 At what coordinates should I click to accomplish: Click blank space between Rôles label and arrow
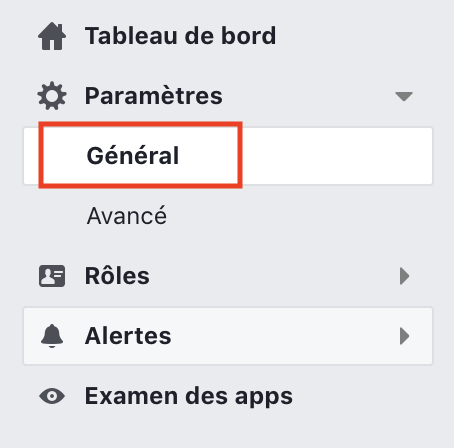coord(273,276)
